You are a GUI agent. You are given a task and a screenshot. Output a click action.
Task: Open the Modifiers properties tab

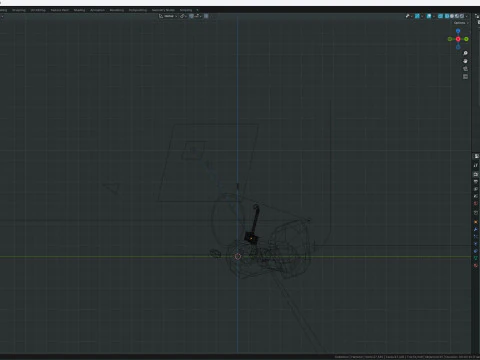click(476, 229)
